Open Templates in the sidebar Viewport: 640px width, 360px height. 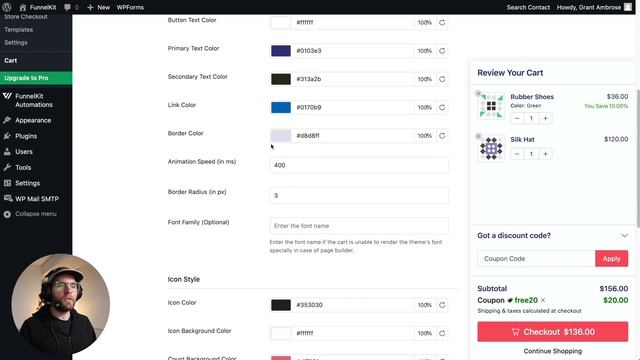pyautogui.click(x=19, y=29)
